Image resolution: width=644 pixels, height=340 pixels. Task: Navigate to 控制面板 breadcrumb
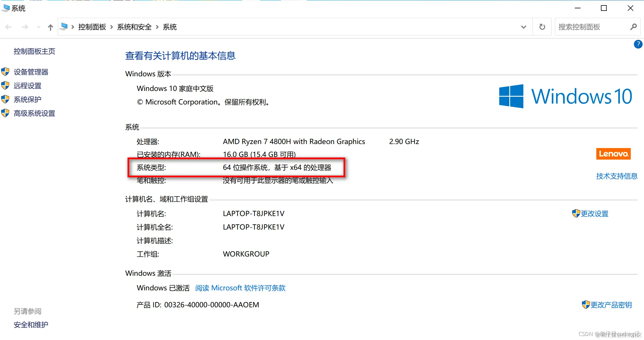92,27
